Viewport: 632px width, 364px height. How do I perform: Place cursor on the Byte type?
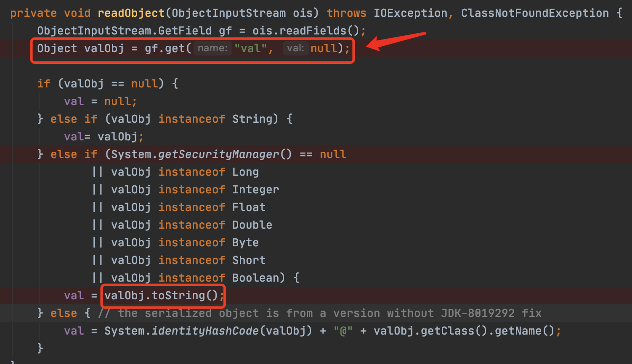pos(245,243)
